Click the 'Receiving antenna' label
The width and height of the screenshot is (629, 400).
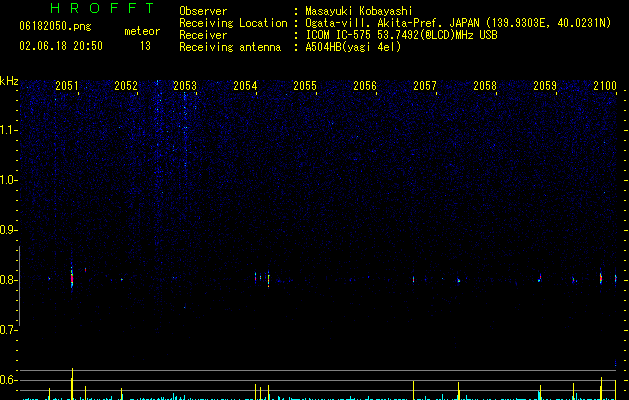tap(230, 47)
